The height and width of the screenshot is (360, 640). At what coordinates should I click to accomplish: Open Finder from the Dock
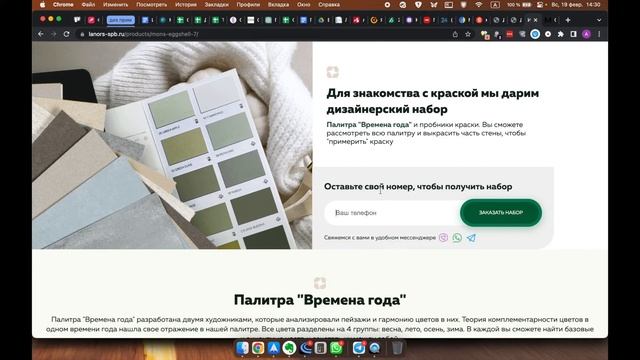(x=242, y=348)
